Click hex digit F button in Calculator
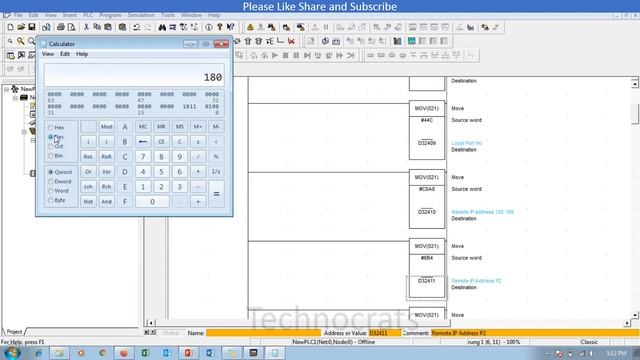 point(125,202)
